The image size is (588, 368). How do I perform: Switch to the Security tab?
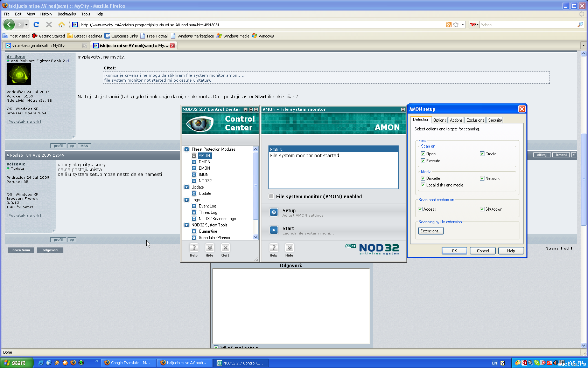(x=495, y=120)
